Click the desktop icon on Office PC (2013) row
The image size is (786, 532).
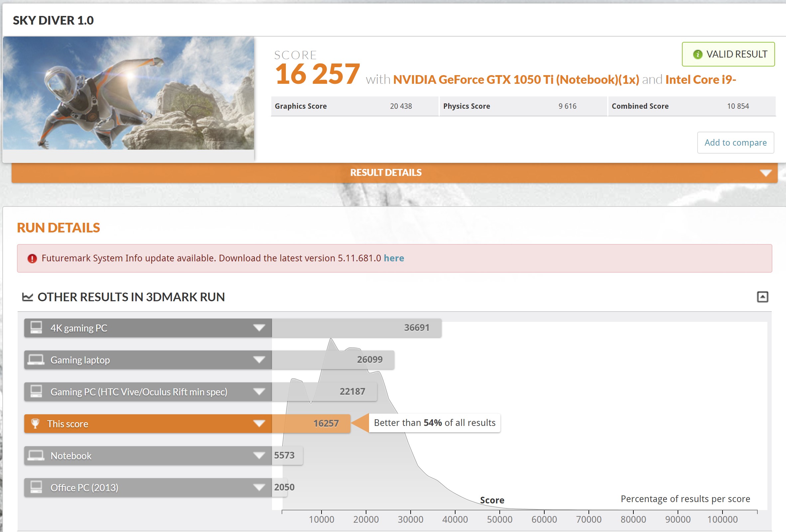point(36,487)
